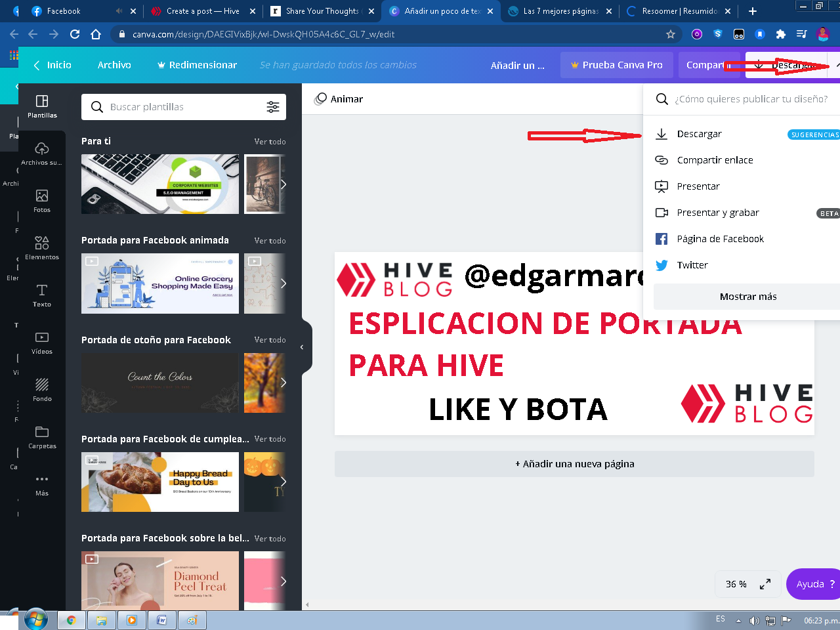Go to the browser home page icon
The width and height of the screenshot is (840, 630).
tap(96, 34)
